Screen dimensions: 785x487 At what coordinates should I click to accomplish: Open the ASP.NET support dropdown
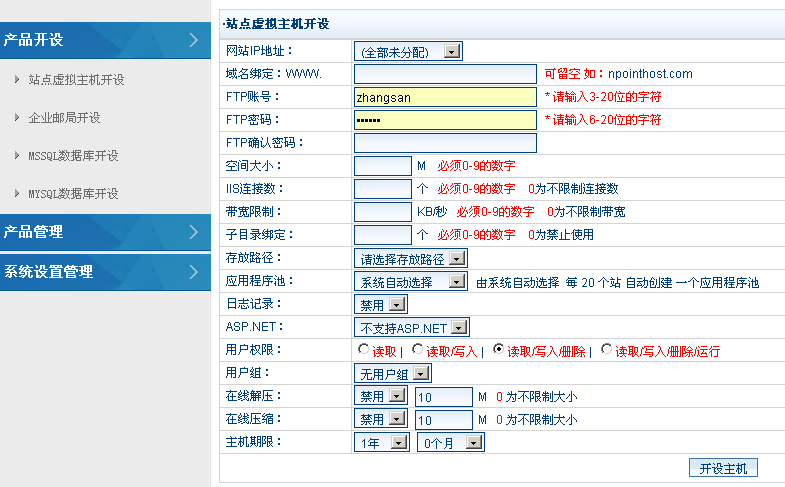[x=412, y=327]
